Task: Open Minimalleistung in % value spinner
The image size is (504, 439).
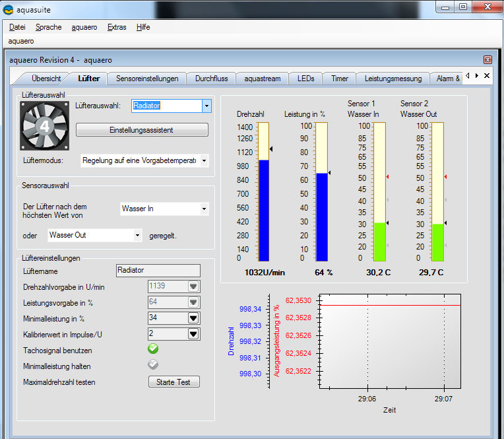Action: coord(193,318)
